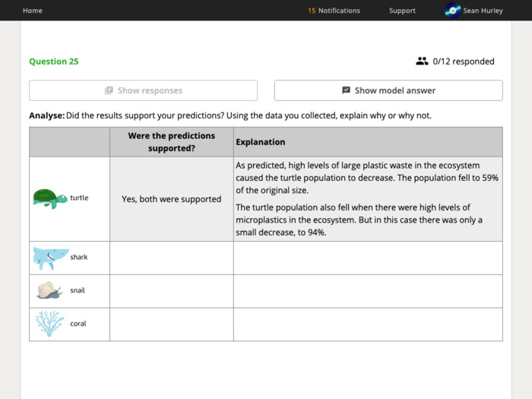Open the Home menu item
Screen dimensions: 532x399
pos(33,11)
